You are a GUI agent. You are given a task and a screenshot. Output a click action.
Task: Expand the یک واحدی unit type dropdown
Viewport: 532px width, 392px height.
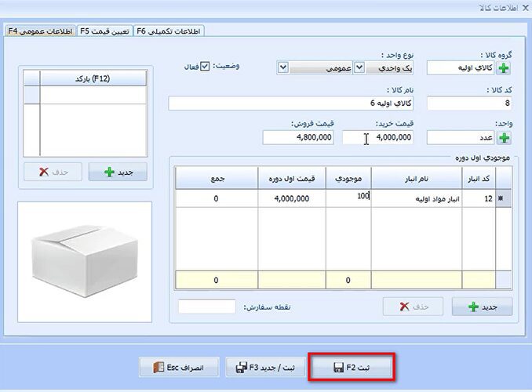(x=359, y=67)
